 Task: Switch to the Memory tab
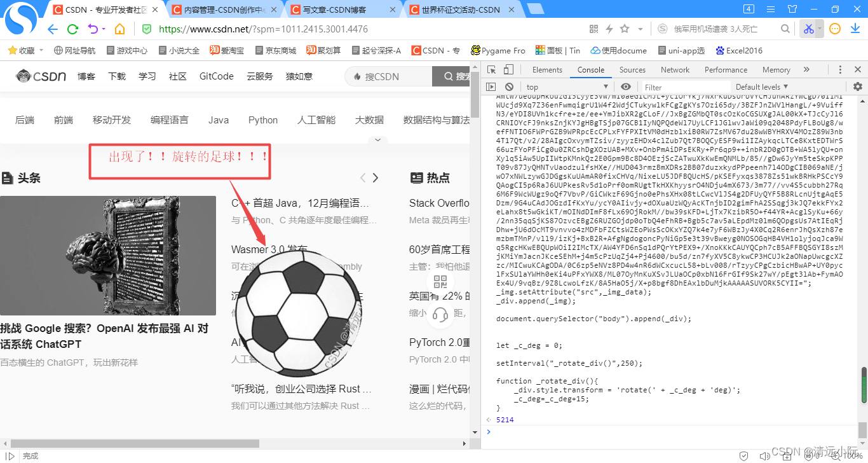point(776,70)
